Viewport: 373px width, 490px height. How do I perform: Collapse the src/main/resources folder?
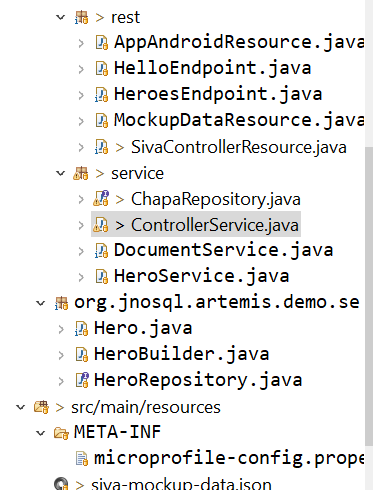(21, 407)
